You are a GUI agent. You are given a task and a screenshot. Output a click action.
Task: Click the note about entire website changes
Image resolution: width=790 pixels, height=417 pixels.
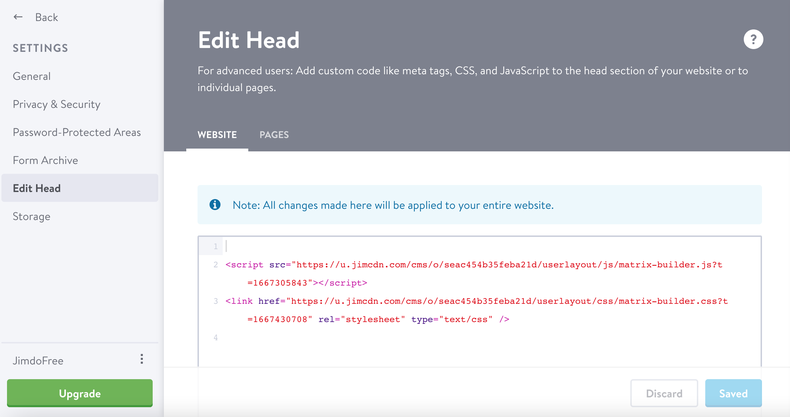(x=393, y=205)
